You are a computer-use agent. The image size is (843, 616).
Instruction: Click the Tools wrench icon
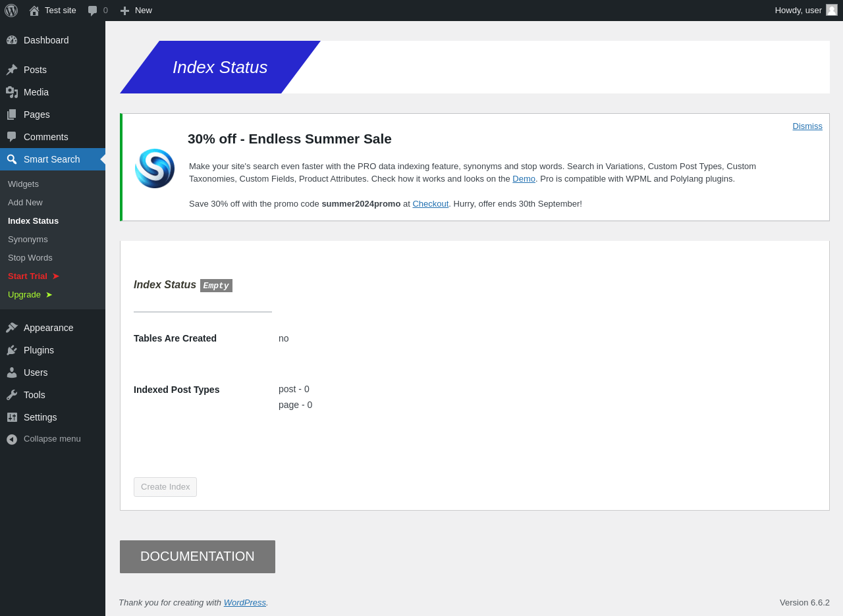pos(12,395)
